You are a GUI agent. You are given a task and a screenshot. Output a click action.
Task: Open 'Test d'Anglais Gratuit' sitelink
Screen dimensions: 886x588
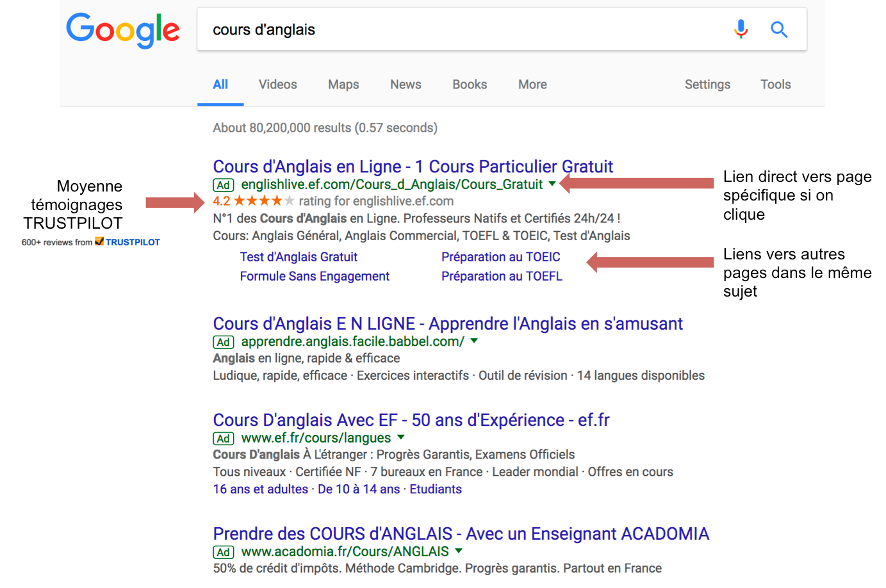299,257
